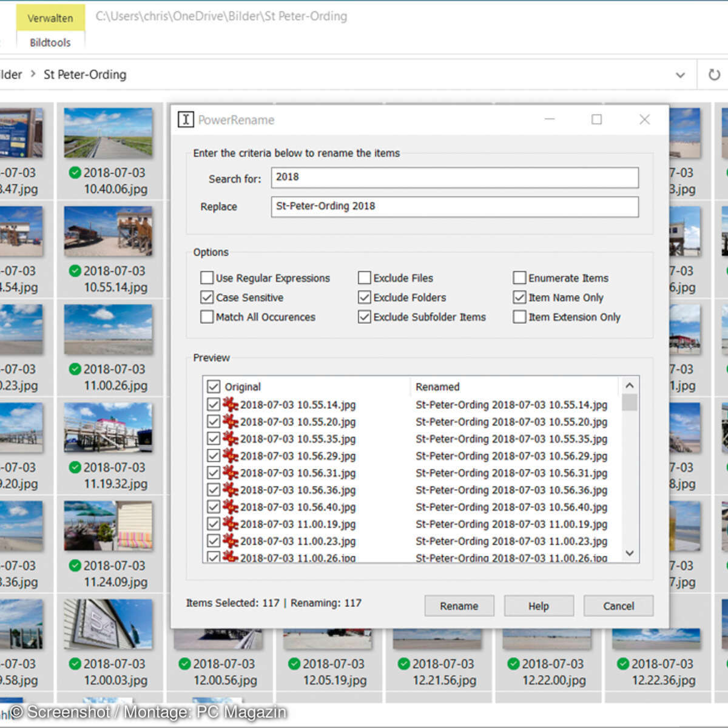Screen dimensions: 728x728
Task: Click the file icon beside 2018-07-03 11.00.19.jpg in preview
Action: click(x=231, y=524)
